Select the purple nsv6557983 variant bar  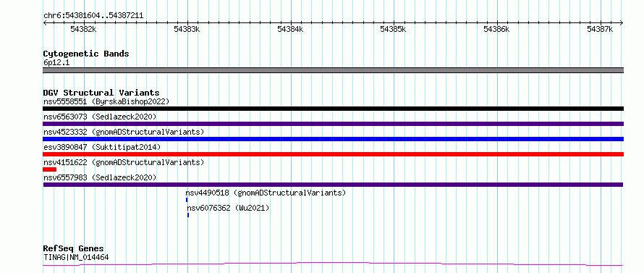pos(333,185)
